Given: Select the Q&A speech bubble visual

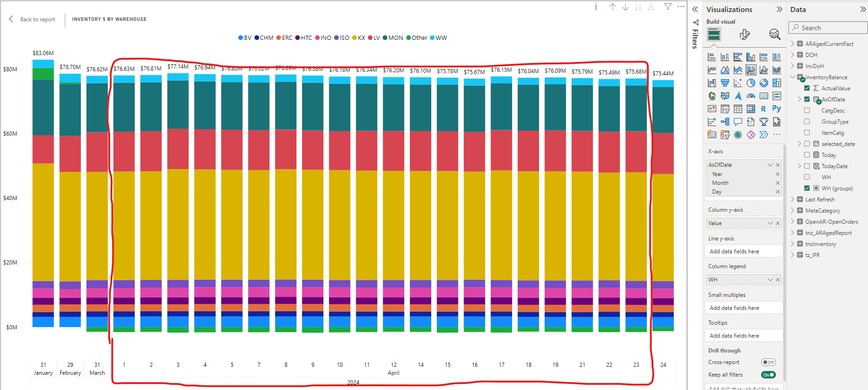Looking at the screenshot, I should point(738,122).
